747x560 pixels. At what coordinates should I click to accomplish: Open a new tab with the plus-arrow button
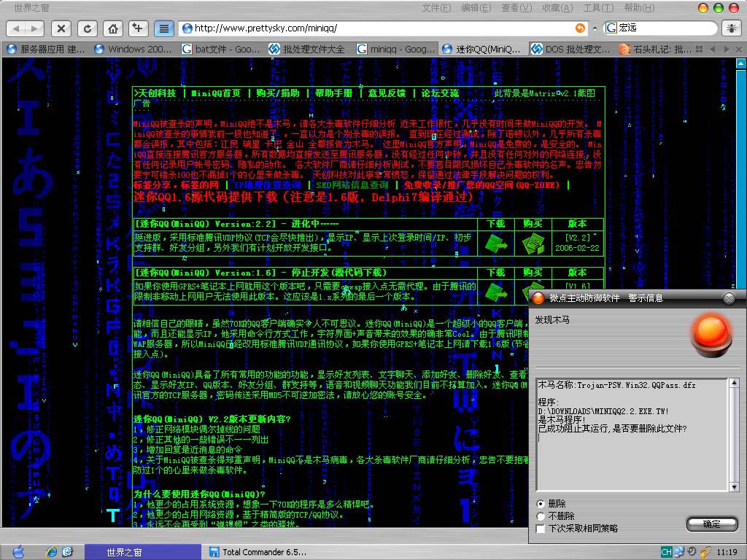[139, 28]
